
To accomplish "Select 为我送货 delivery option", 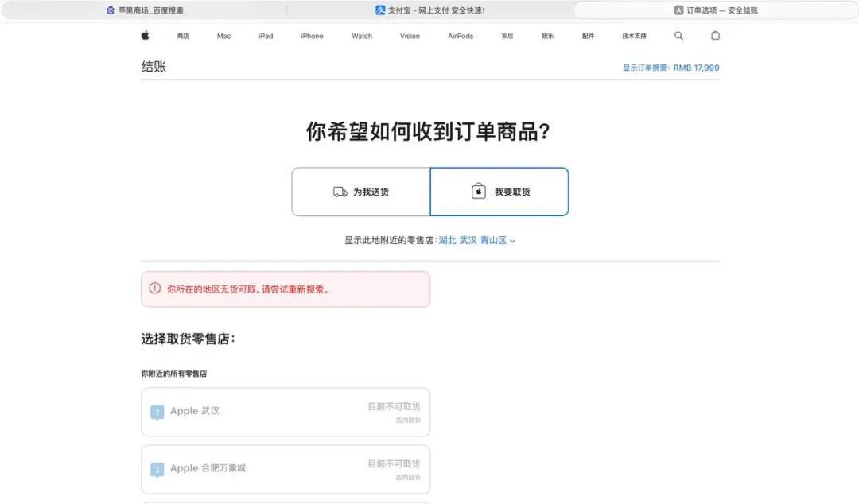I will point(361,192).
